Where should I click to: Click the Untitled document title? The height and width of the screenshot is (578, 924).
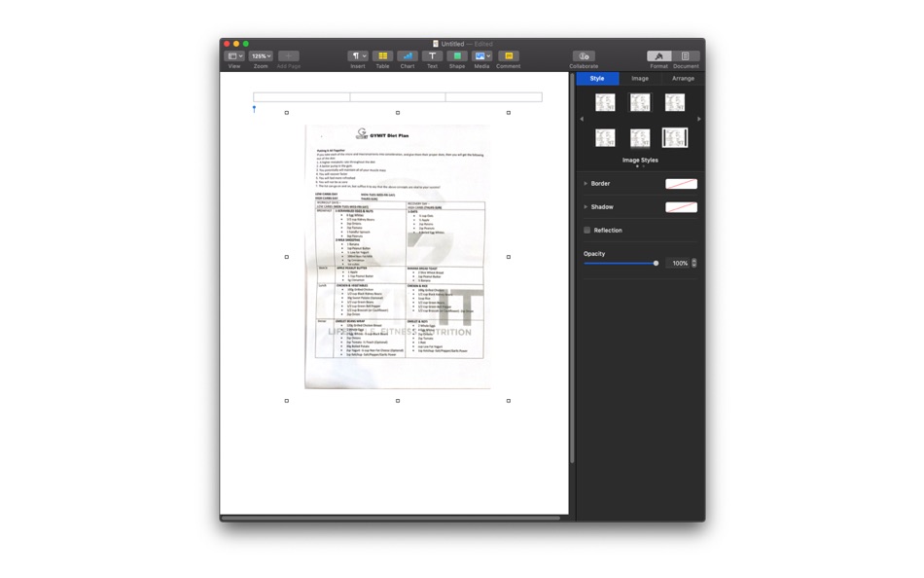pos(452,44)
